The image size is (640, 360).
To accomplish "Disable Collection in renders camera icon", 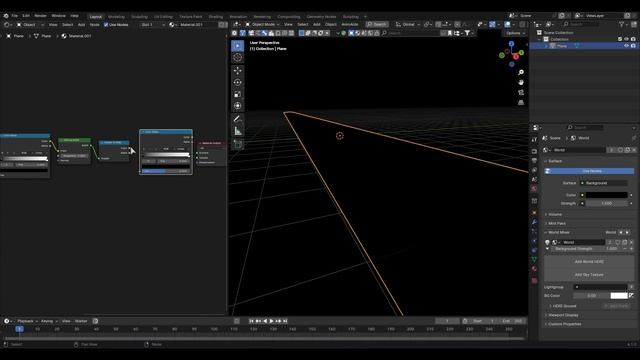I will click(x=633, y=40).
